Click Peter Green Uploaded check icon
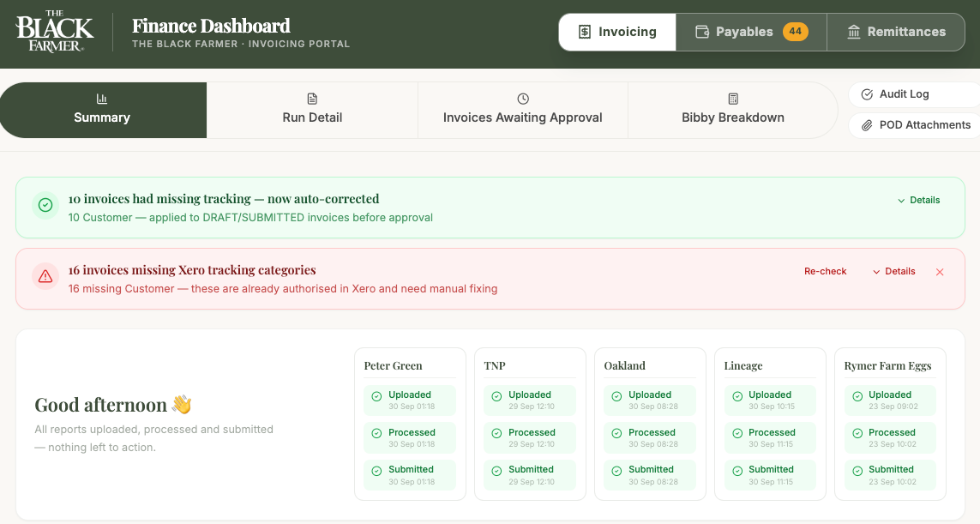The height and width of the screenshot is (524, 980). [x=377, y=396]
